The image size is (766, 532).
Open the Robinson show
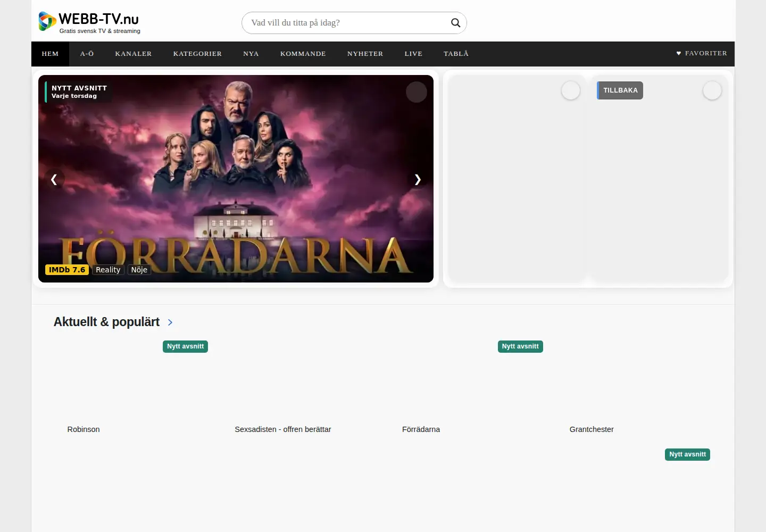click(84, 429)
